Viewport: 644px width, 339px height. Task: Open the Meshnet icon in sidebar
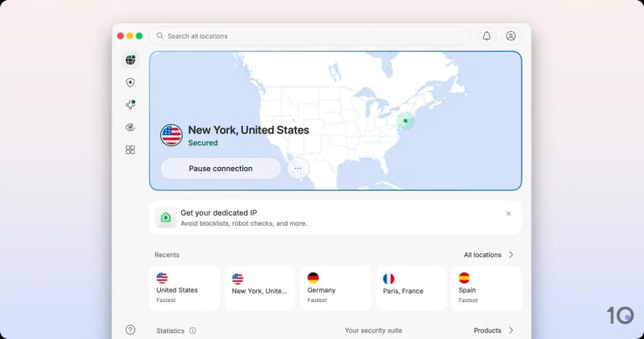(x=130, y=105)
